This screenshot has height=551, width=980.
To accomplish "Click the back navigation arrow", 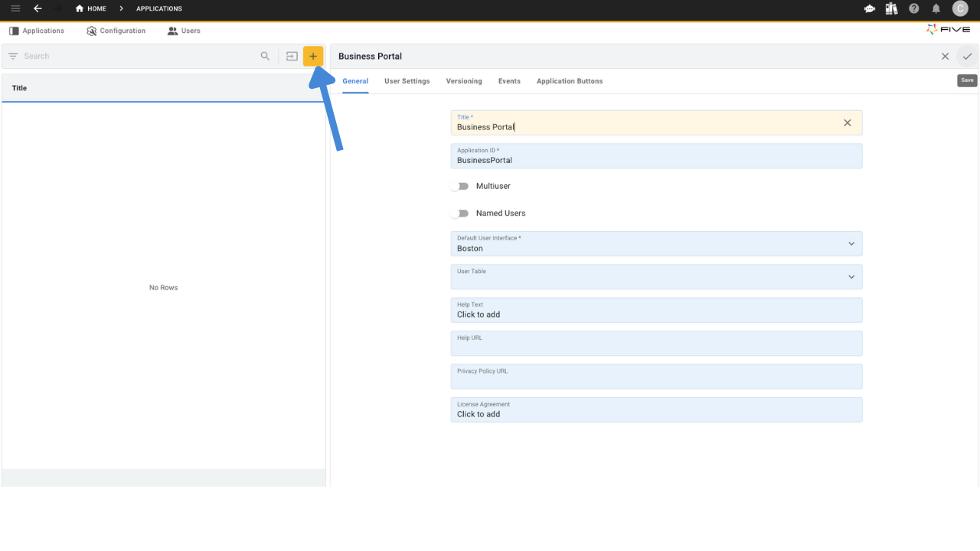I will tap(37, 8).
